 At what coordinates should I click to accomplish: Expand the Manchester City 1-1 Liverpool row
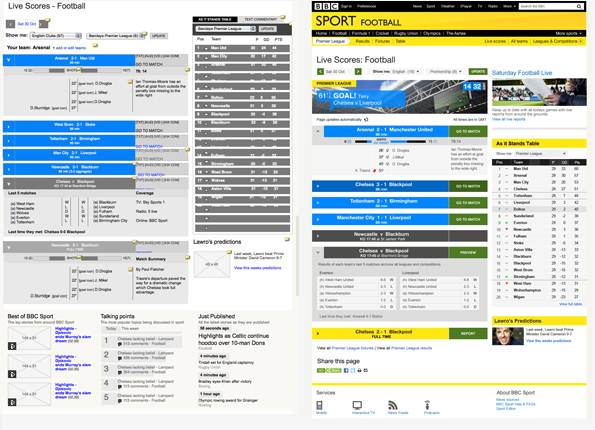click(318, 219)
